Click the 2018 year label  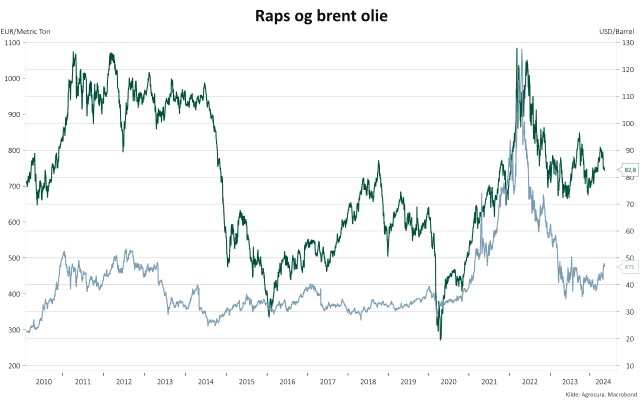tap(367, 381)
